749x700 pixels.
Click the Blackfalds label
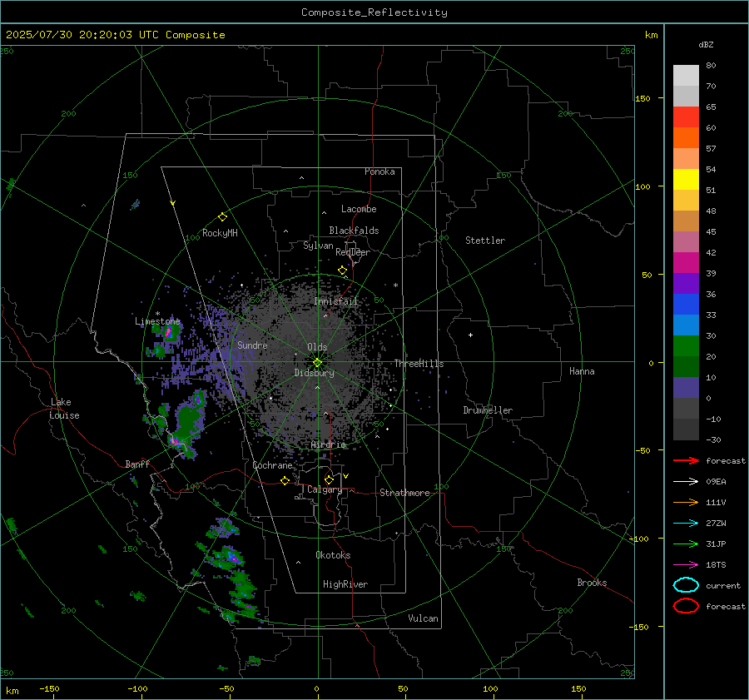354,231
